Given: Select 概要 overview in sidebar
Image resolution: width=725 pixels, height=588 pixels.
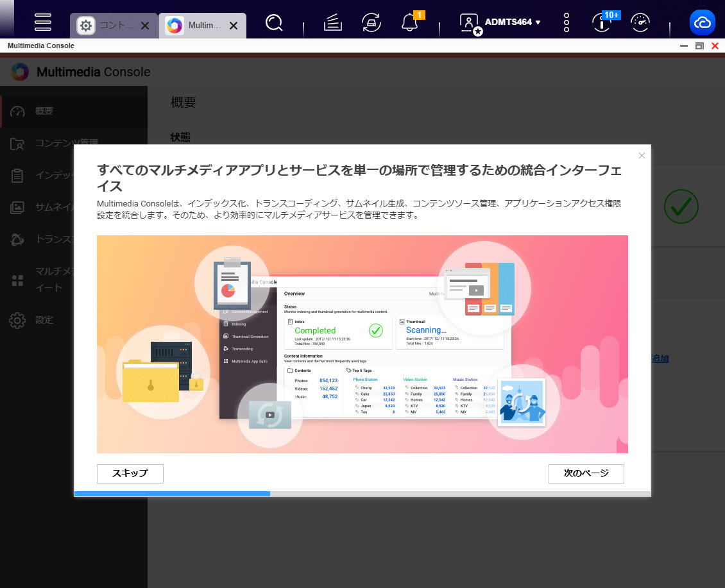Looking at the screenshot, I should [74, 111].
